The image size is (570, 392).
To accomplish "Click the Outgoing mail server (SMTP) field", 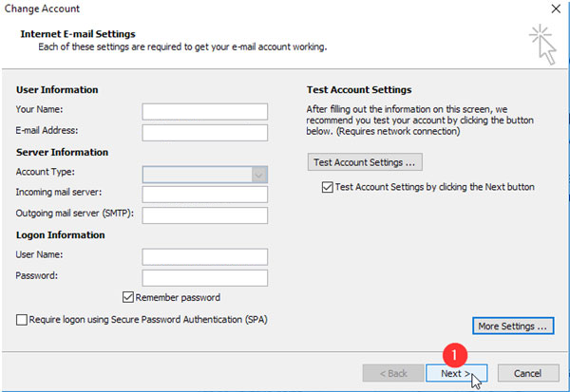I will [x=204, y=215].
